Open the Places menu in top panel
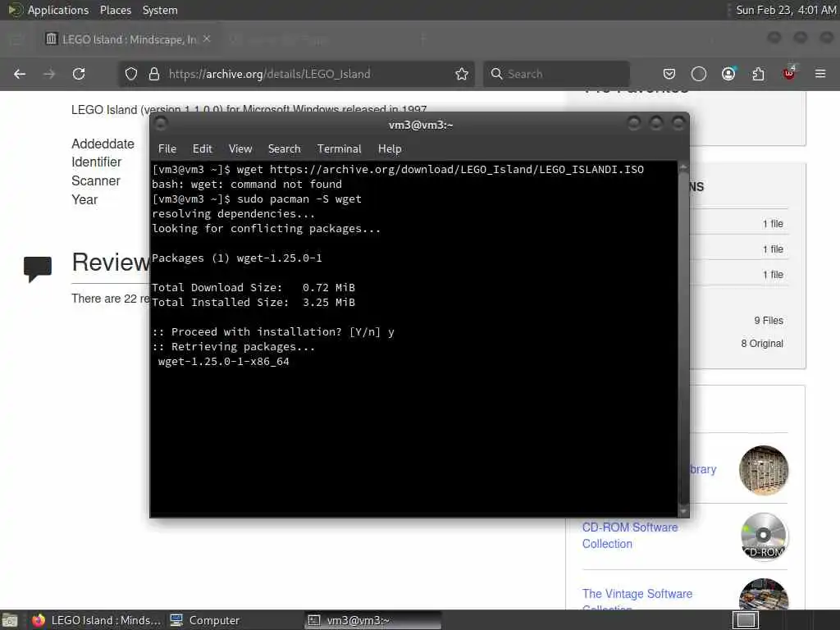This screenshot has height=630, width=840. (115, 10)
